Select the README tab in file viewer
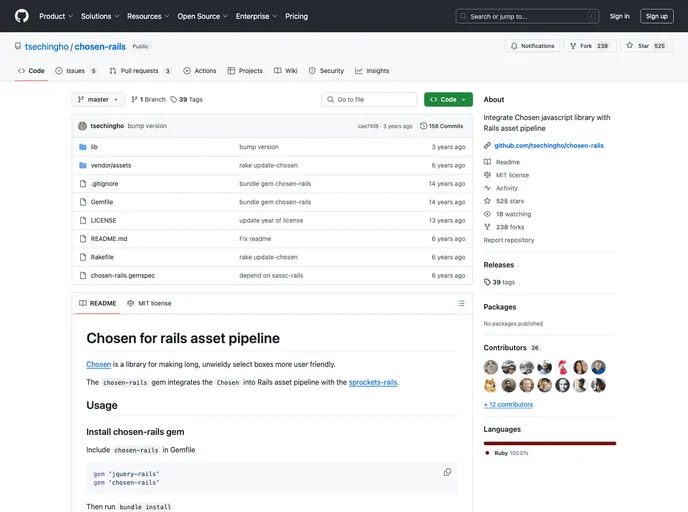688x512 pixels. tap(97, 303)
